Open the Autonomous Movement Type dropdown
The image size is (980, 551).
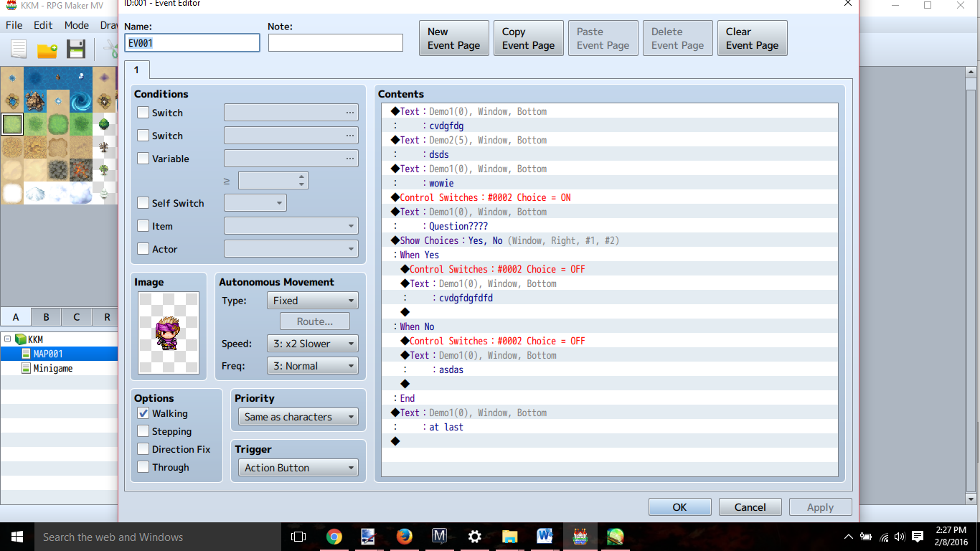tap(312, 301)
